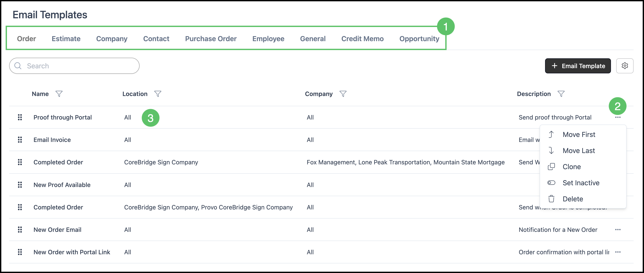Open the Credit Memo tab
644x273 pixels.
point(362,39)
